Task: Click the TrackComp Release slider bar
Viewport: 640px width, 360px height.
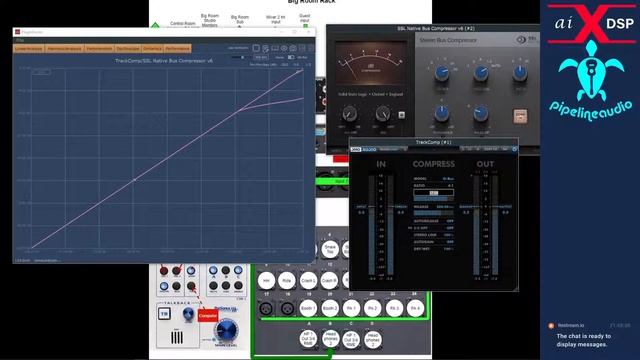Action: point(433,213)
